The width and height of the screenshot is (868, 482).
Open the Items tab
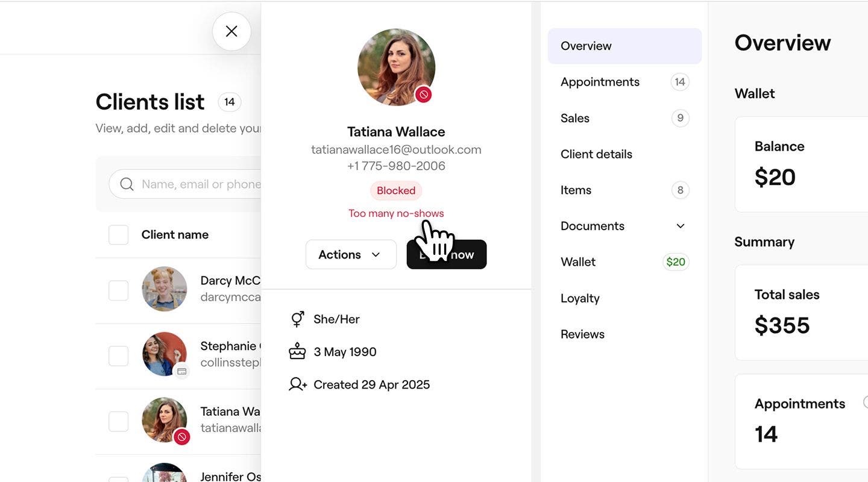[x=624, y=190]
